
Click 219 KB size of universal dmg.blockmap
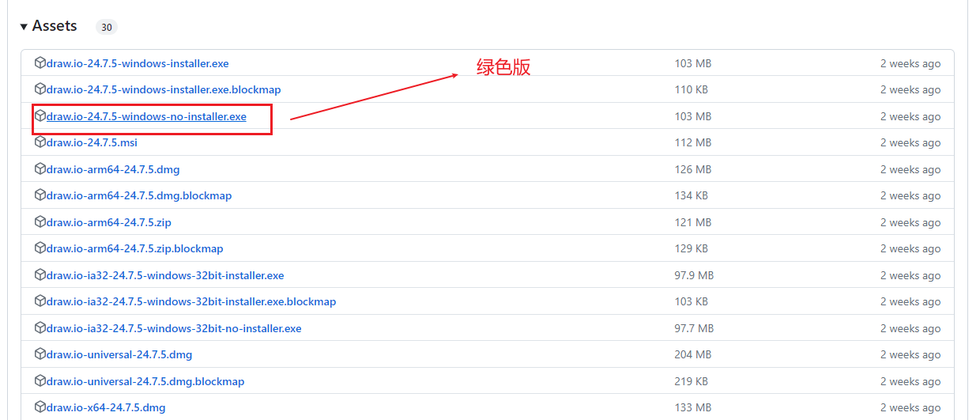(x=692, y=381)
